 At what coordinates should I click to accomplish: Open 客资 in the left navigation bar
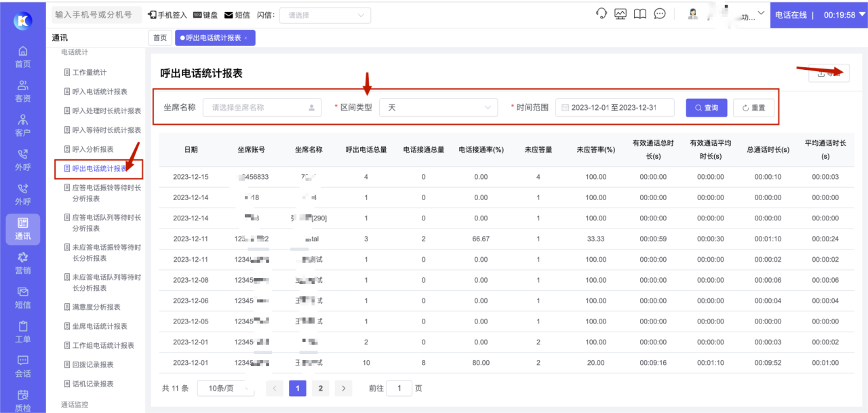point(22,92)
